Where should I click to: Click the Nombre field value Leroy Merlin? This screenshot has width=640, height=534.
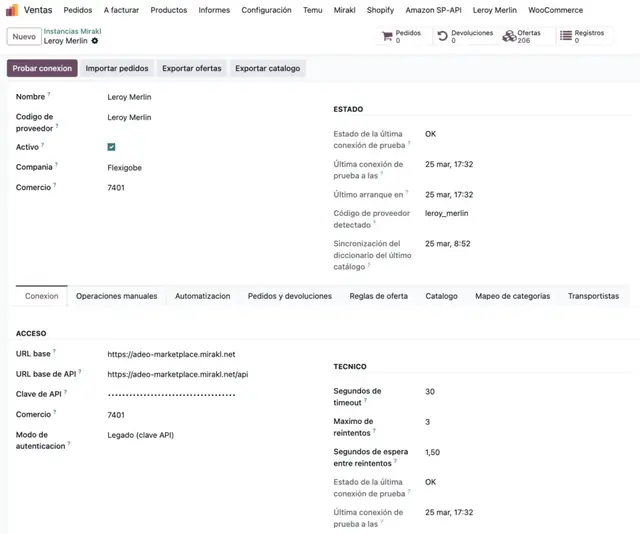[129, 97]
